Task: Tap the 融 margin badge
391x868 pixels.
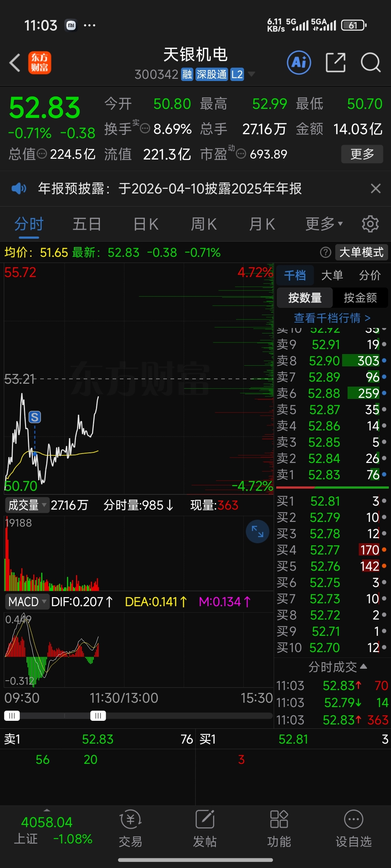Action: 187,75
